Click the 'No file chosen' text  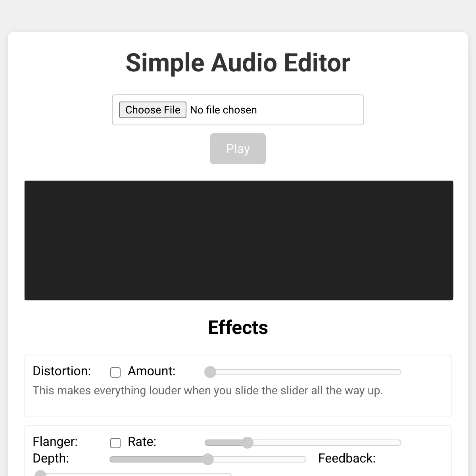(x=223, y=110)
